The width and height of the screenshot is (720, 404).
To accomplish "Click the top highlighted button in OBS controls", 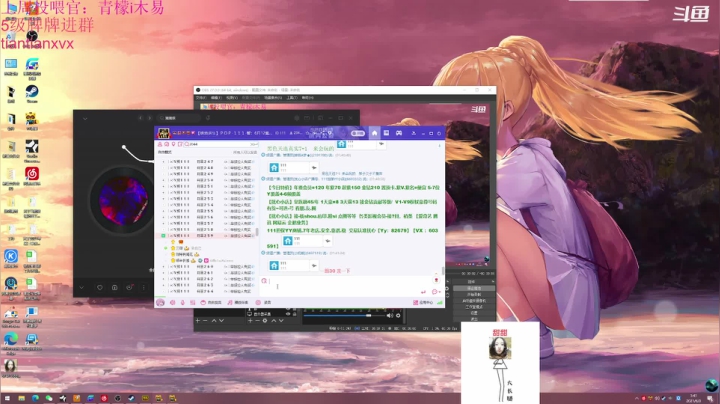I will (474, 288).
